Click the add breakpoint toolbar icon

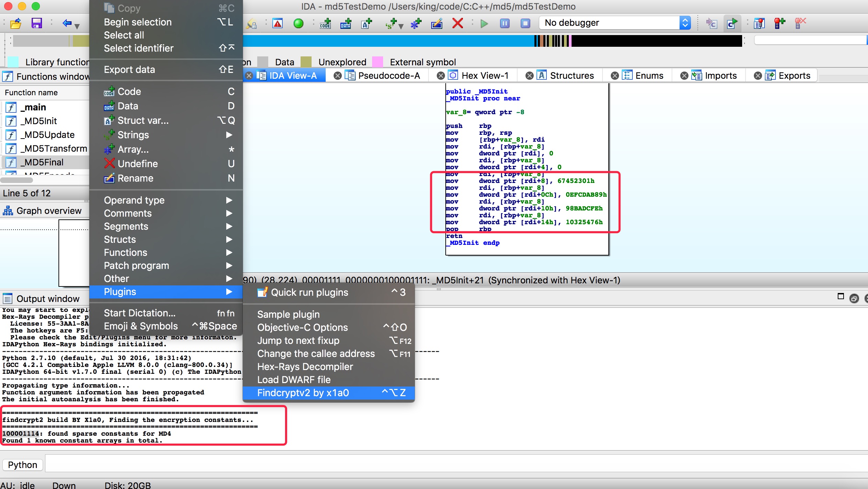point(780,23)
